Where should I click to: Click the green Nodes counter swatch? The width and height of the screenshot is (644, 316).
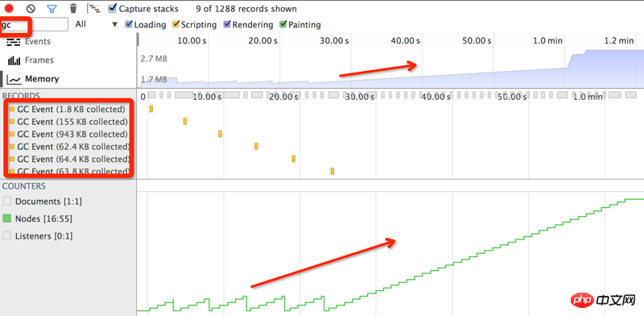(7, 219)
